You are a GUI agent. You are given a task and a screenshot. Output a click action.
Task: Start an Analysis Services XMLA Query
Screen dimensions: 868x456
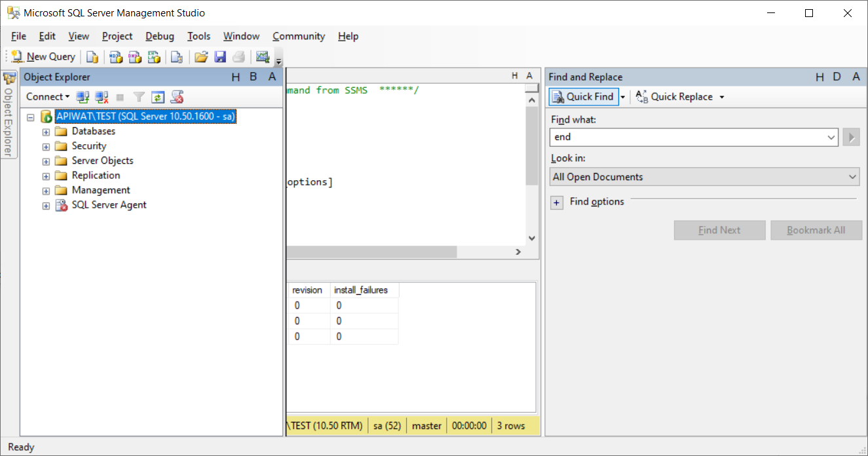coord(154,57)
